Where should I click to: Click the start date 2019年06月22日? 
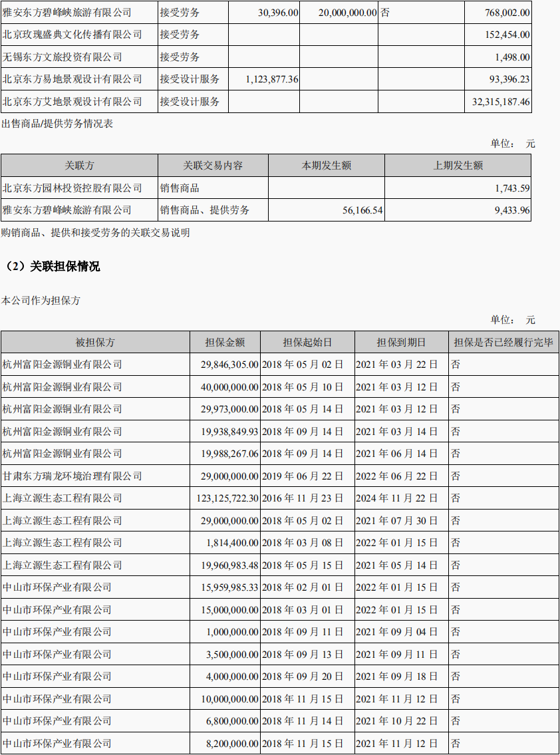[303, 476]
